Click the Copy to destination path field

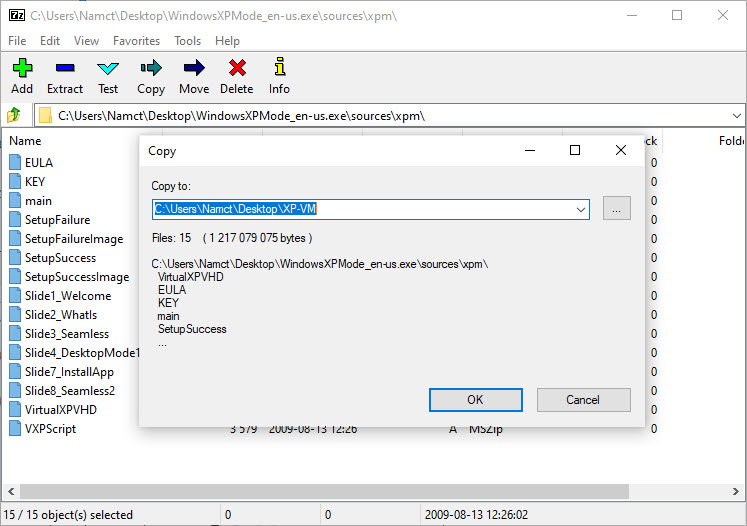371,210
